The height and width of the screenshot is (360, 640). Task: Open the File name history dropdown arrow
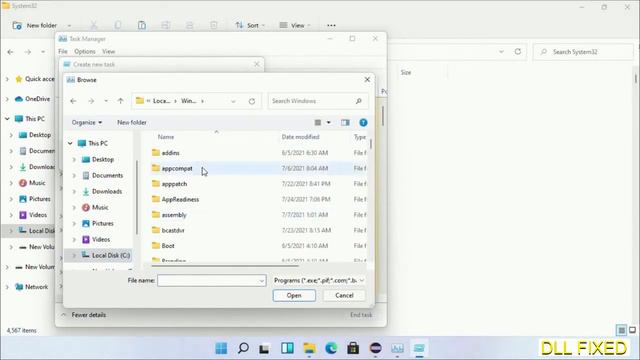tap(262, 281)
